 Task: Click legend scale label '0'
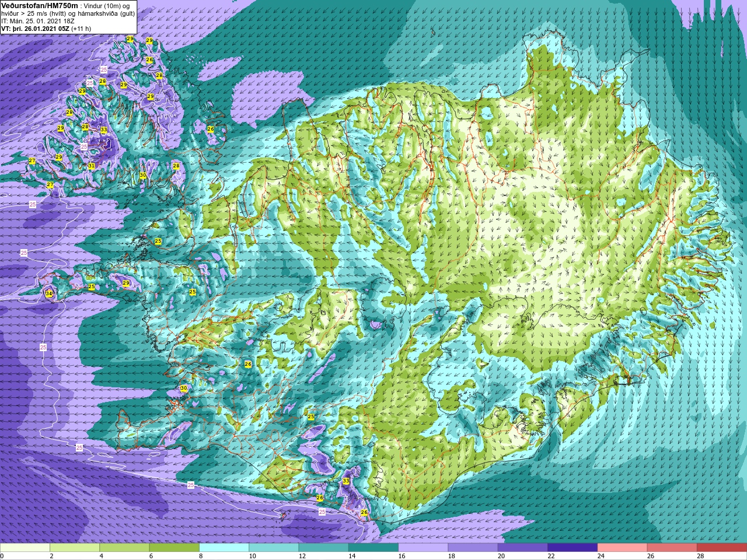point(2,556)
